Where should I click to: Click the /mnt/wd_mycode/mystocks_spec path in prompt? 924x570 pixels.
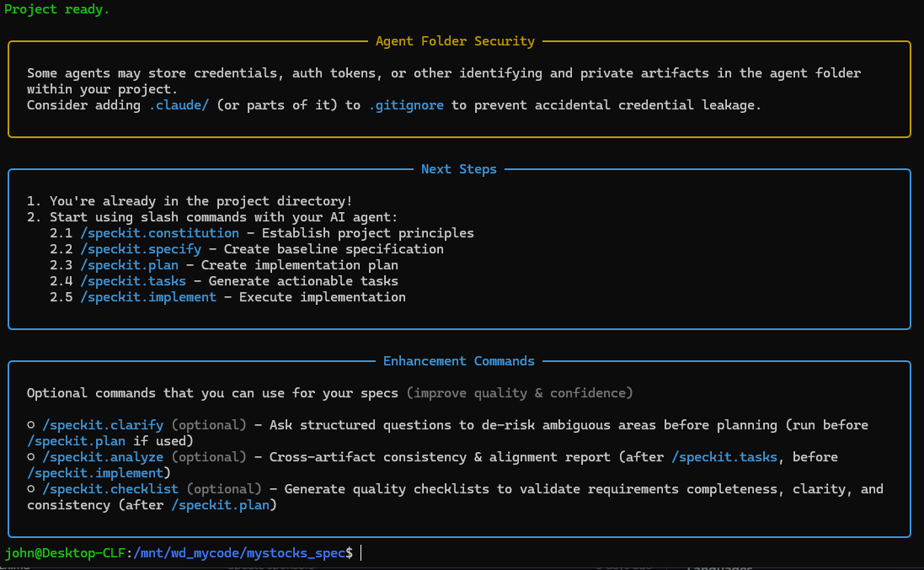239,553
